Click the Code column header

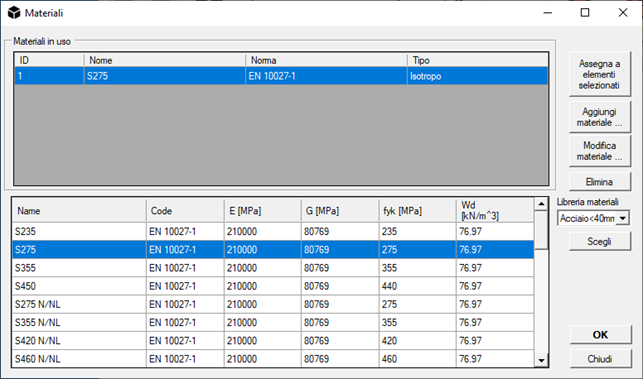tap(185, 211)
